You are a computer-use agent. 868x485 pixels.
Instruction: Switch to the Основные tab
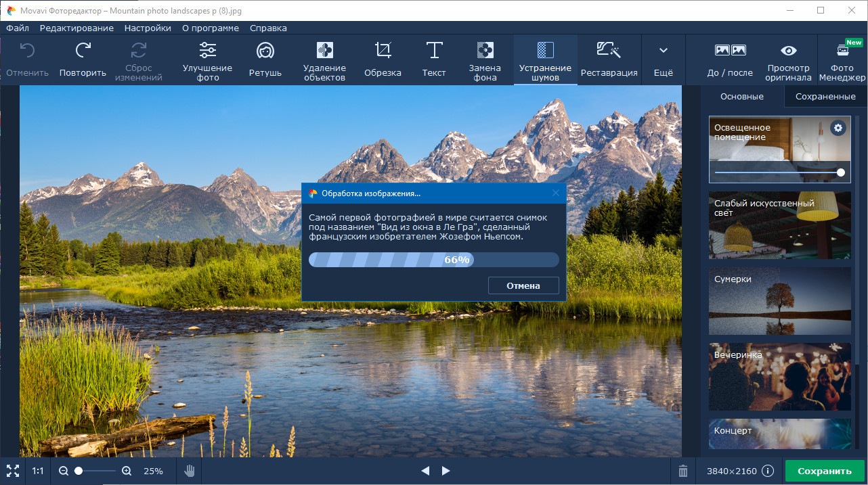point(742,96)
